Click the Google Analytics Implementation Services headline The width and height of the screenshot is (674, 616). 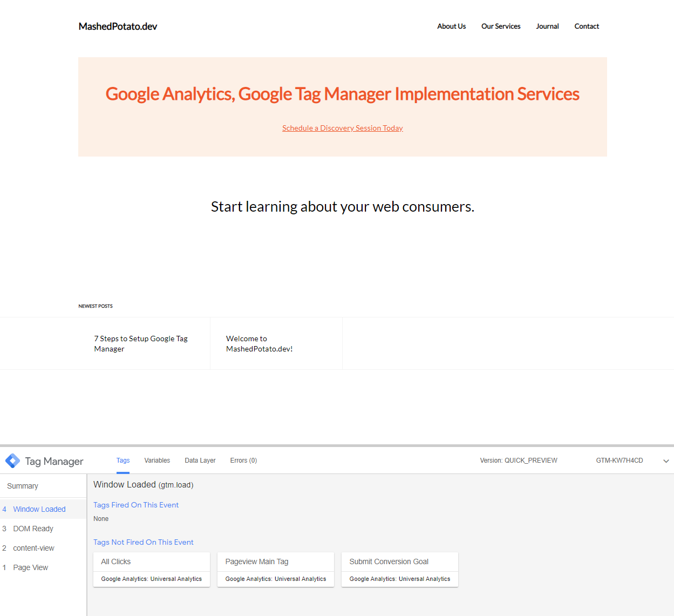tap(343, 94)
